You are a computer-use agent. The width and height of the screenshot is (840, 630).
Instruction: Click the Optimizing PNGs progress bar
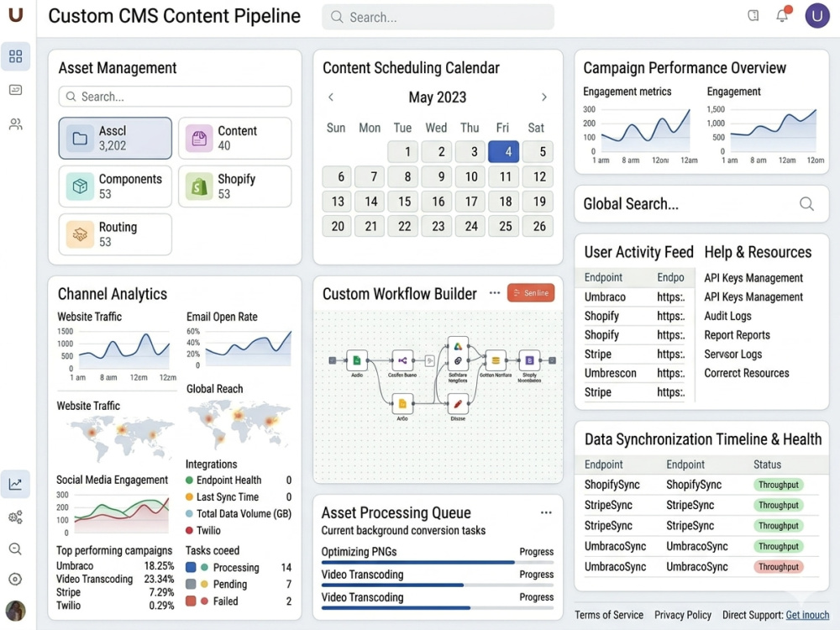click(x=437, y=563)
